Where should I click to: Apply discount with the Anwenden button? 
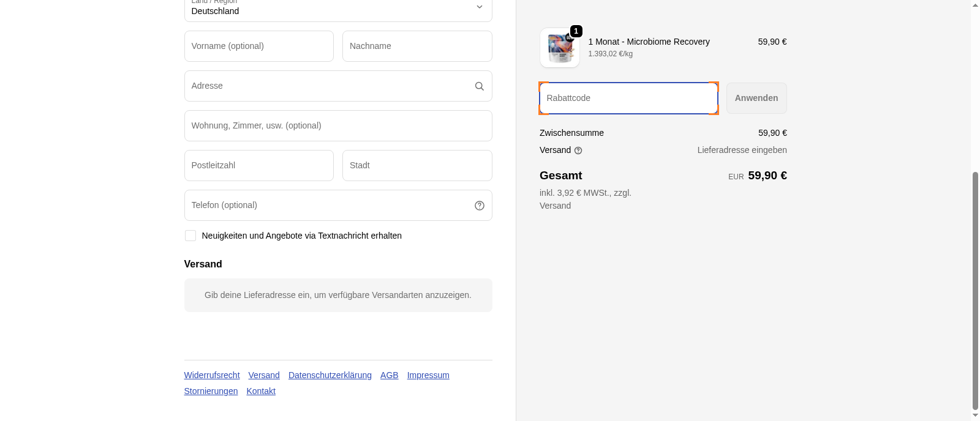click(x=756, y=98)
